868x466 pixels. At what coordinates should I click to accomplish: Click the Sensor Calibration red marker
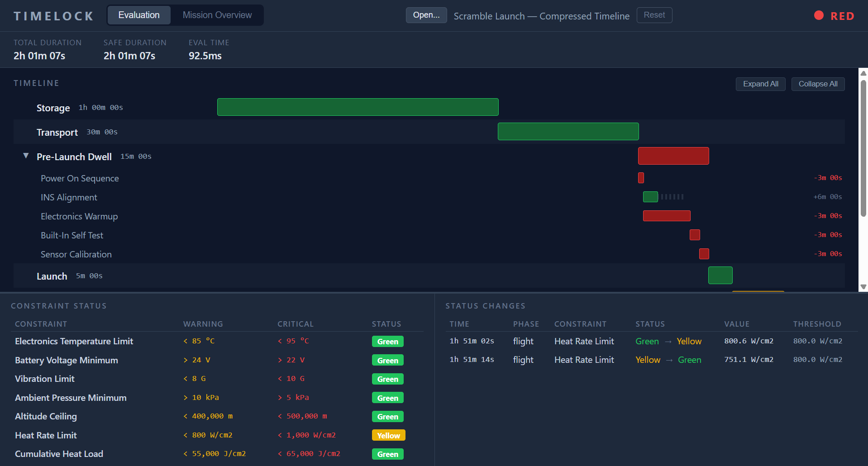[x=704, y=254]
